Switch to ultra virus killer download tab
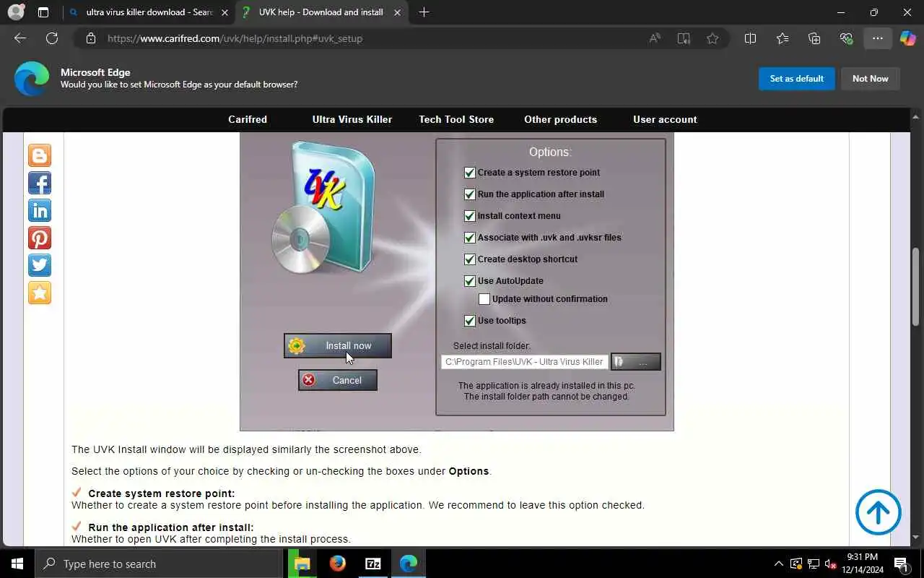Screen dimensions: 924x578 coord(148,12)
